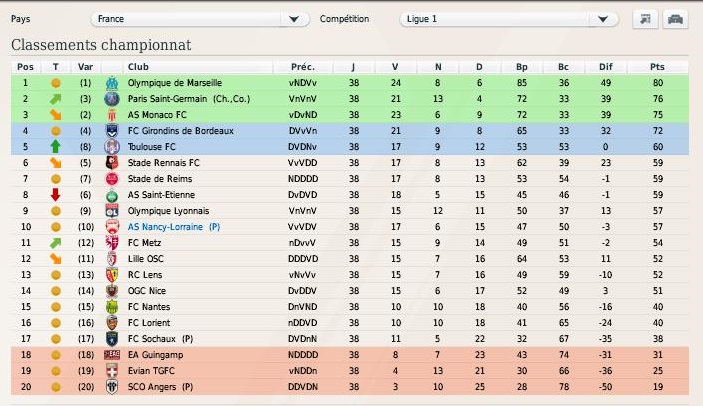Select the RC Lens name
The width and height of the screenshot is (703, 406).
[145, 275]
